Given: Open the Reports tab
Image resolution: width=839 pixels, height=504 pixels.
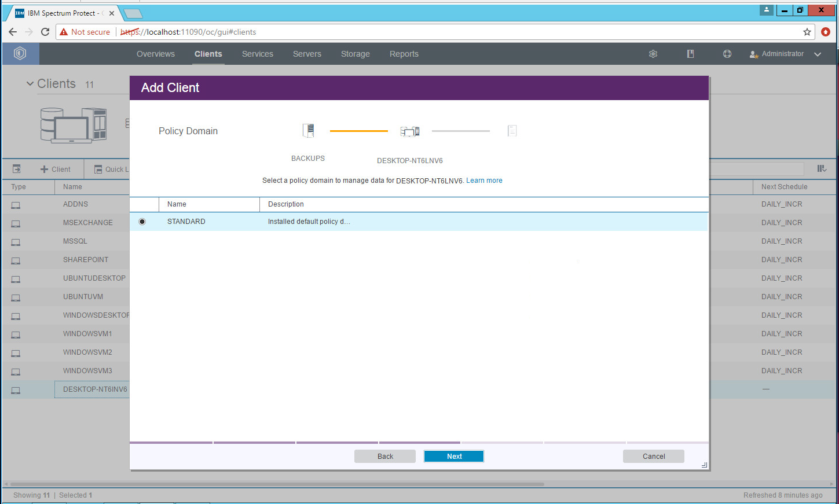Looking at the screenshot, I should [x=404, y=54].
